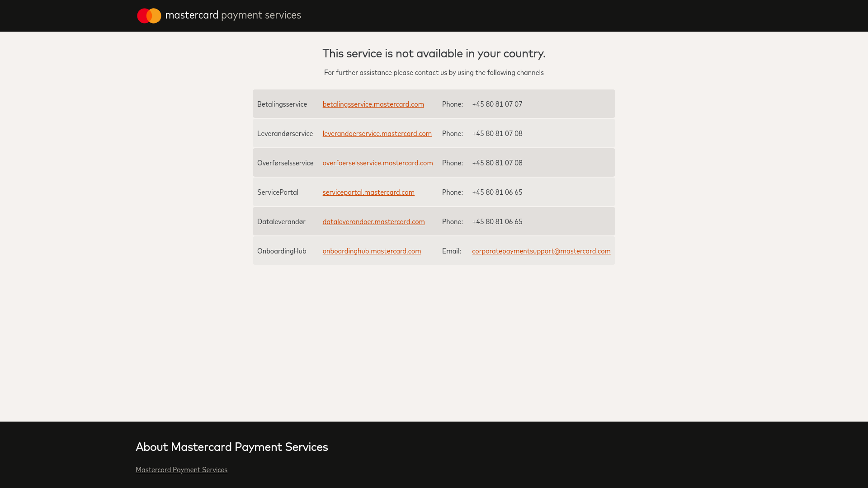Select the ServicePortal row label
Image resolution: width=868 pixels, height=488 pixels.
tap(278, 192)
